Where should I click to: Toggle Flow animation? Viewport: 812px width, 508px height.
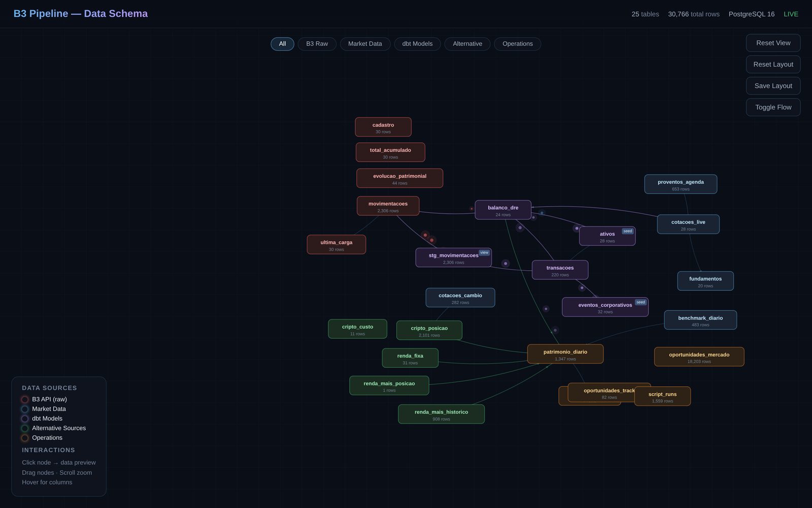pos(773,107)
